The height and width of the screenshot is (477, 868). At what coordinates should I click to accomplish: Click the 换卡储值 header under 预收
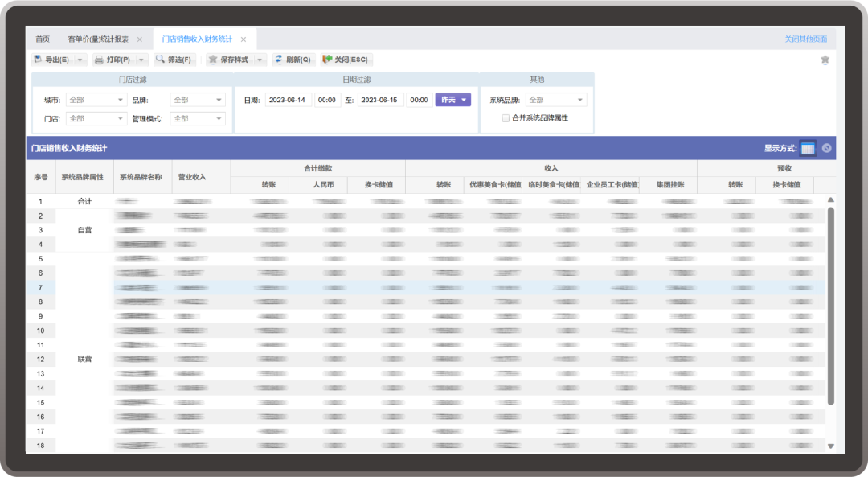785,185
